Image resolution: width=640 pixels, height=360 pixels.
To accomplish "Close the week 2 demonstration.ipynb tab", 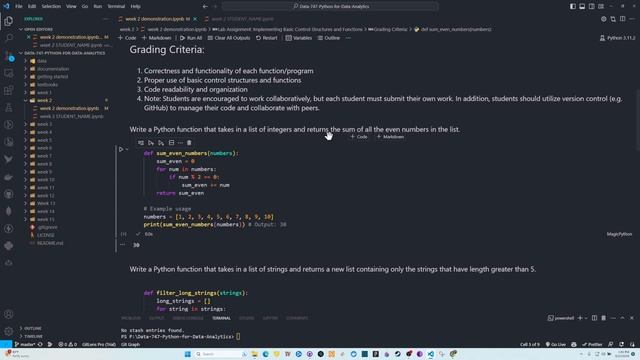I will click(x=195, y=19).
